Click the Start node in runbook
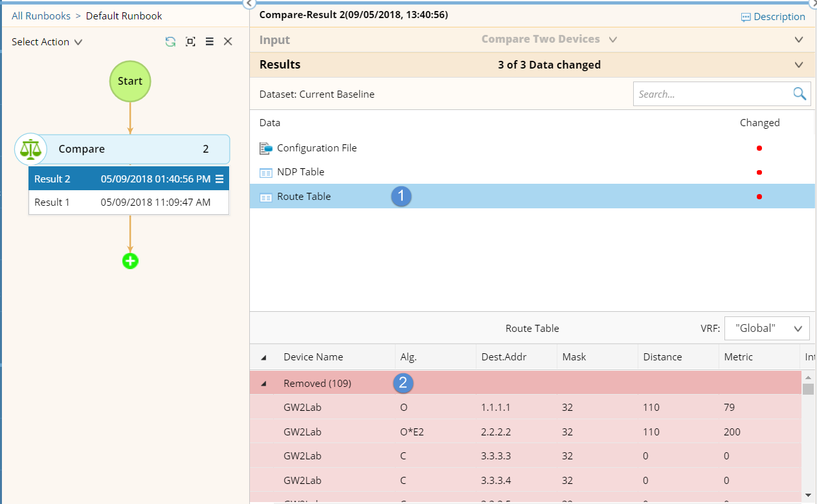The image size is (817, 504). pos(130,81)
